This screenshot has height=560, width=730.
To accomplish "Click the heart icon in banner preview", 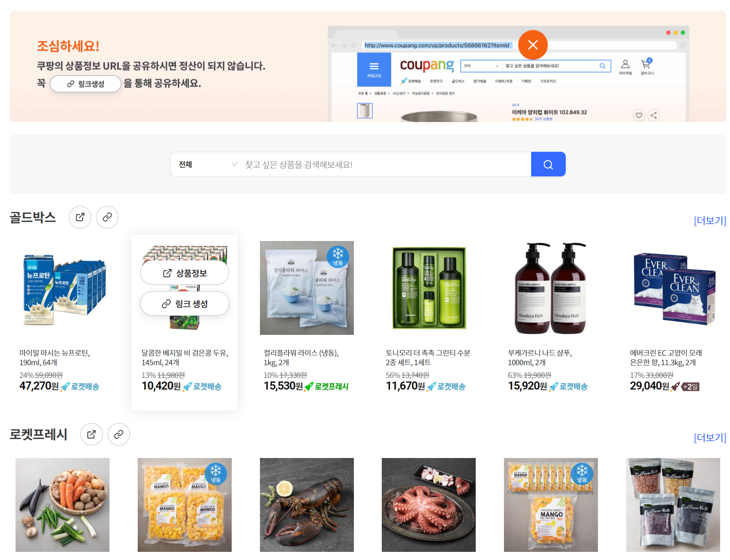I will click(639, 115).
